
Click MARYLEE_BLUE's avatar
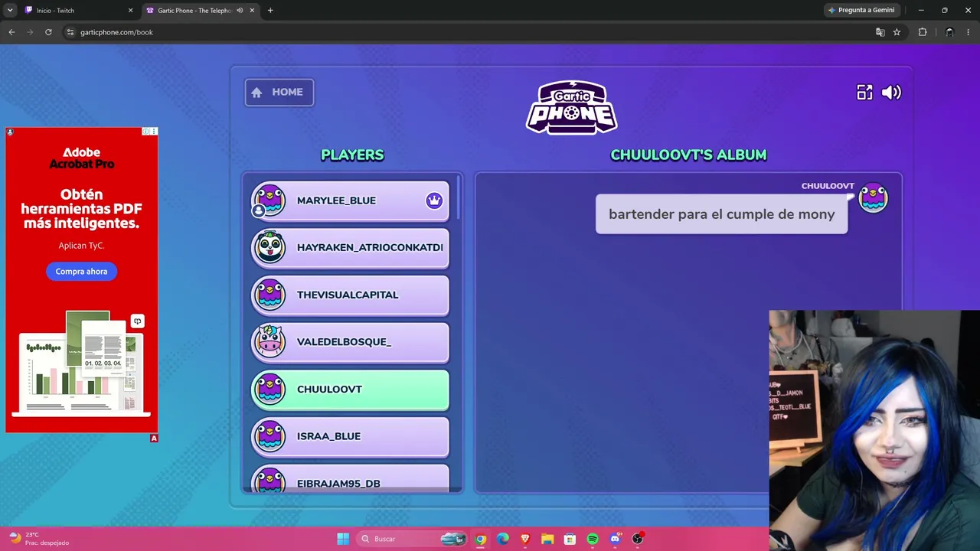269,201
